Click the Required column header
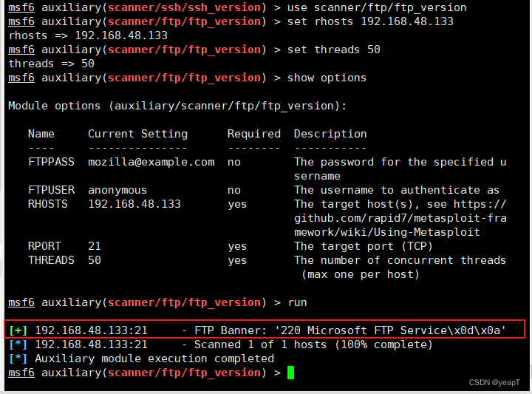This screenshot has width=532, height=394. [254, 134]
